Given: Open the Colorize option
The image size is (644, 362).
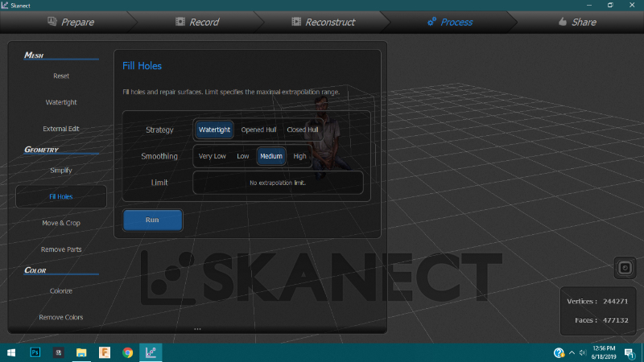Looking at the screenshot, I should tap(61, 291).
